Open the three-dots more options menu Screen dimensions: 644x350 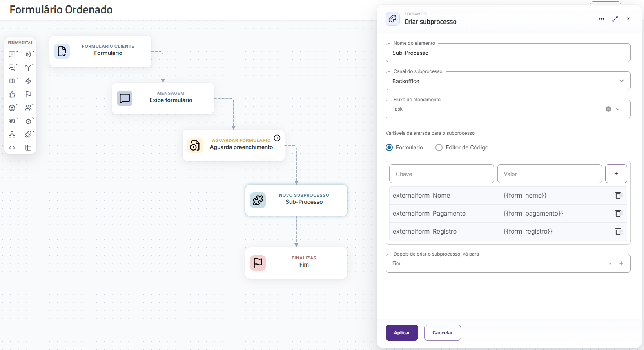tap(602, 19)
